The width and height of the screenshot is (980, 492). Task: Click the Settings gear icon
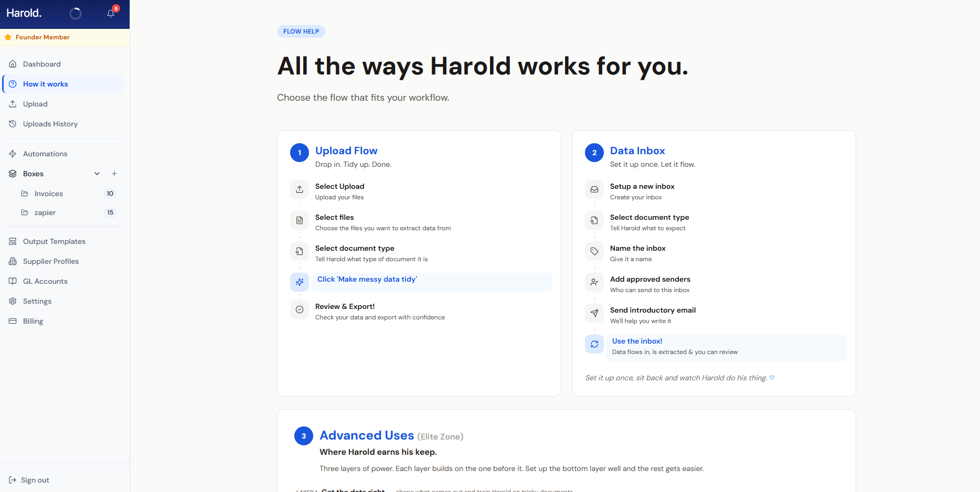tap(13, 301)
